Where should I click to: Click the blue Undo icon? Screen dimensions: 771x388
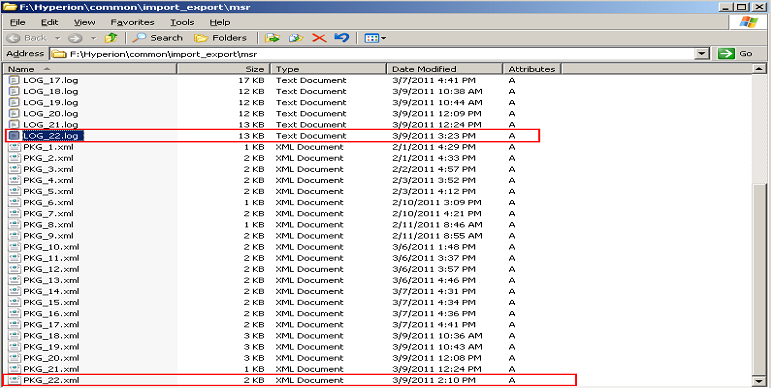(342, 38)
